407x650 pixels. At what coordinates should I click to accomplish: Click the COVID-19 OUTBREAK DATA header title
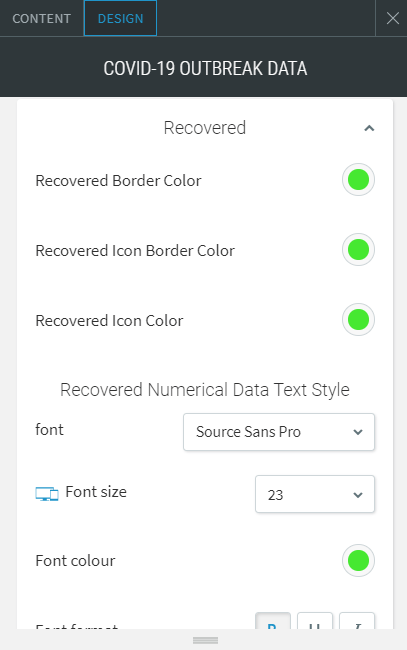tap(205, 68)
